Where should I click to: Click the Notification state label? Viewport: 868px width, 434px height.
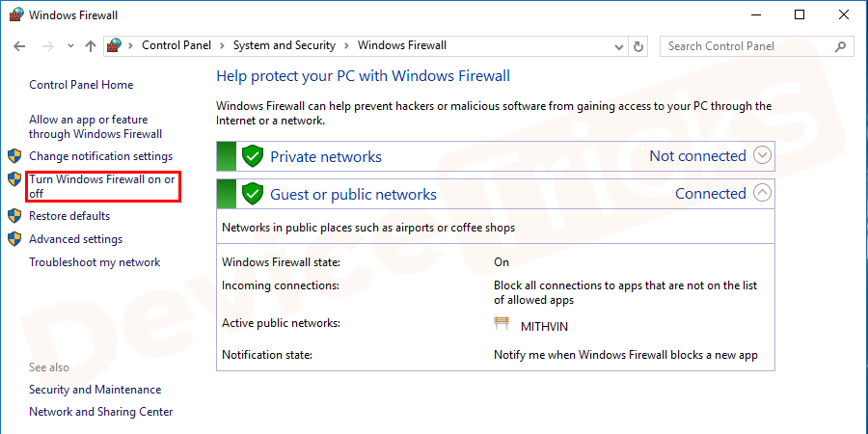click(x=267, y=354)
